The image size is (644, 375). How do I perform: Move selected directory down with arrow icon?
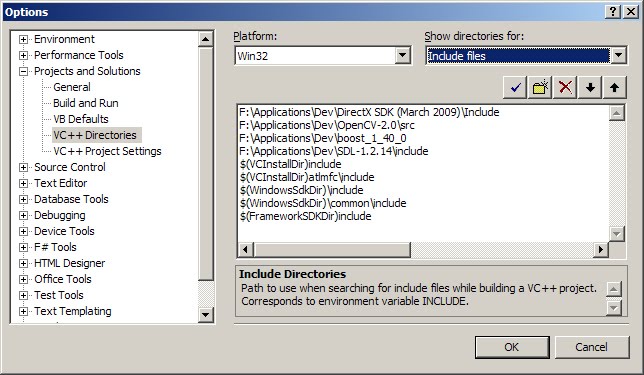point(590,87)
